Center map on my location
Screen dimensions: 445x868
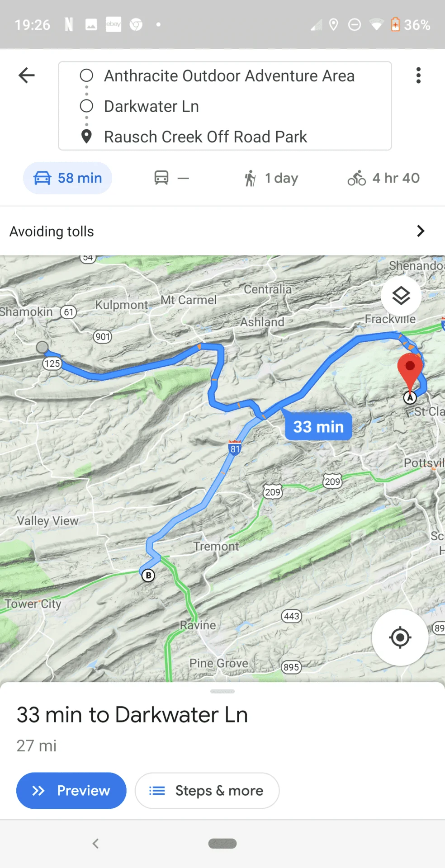[400, 637]
